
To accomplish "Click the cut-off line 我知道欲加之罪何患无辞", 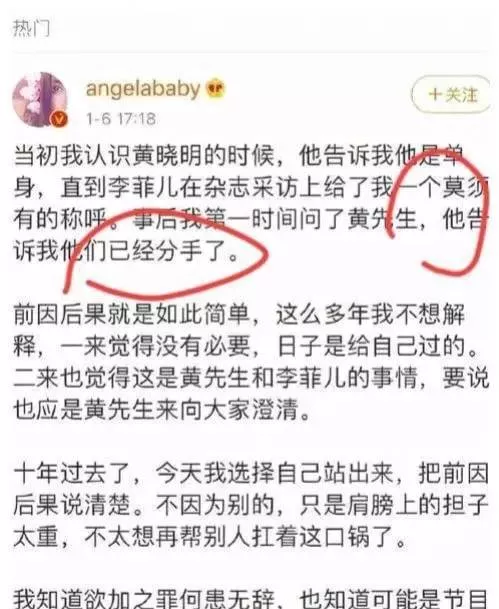I will click(x=250, y=599).
